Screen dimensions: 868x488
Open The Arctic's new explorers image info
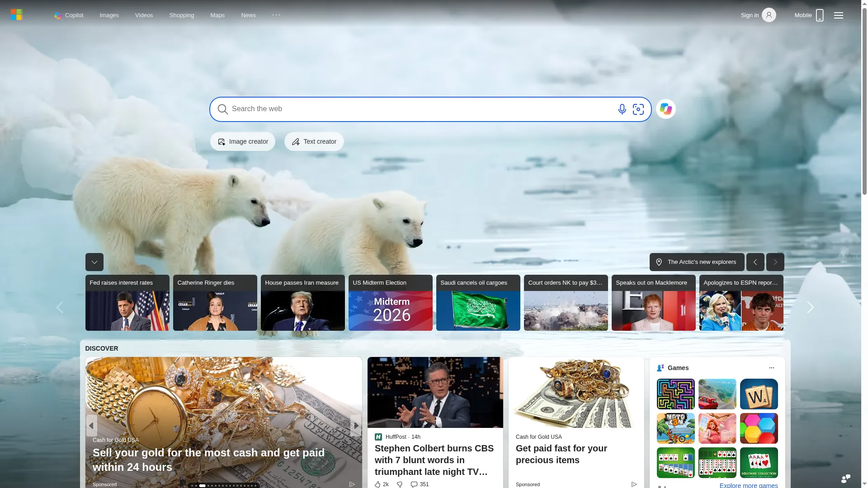point(697,262)
